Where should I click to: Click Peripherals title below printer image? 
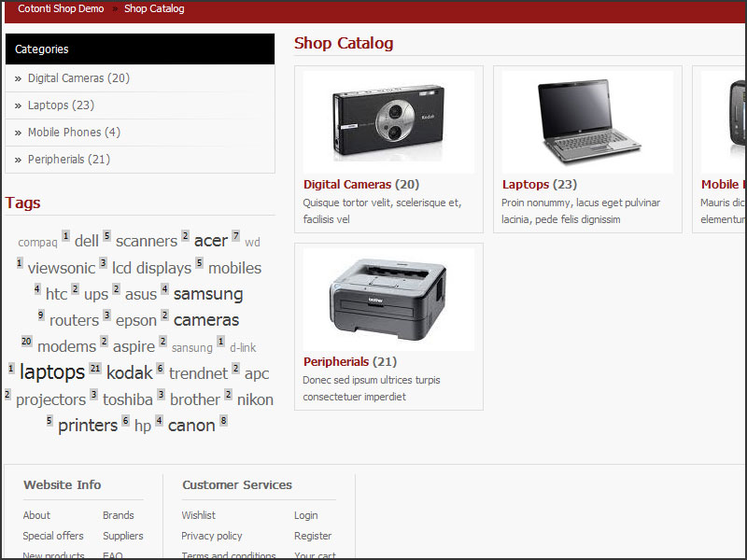(336, 362)
